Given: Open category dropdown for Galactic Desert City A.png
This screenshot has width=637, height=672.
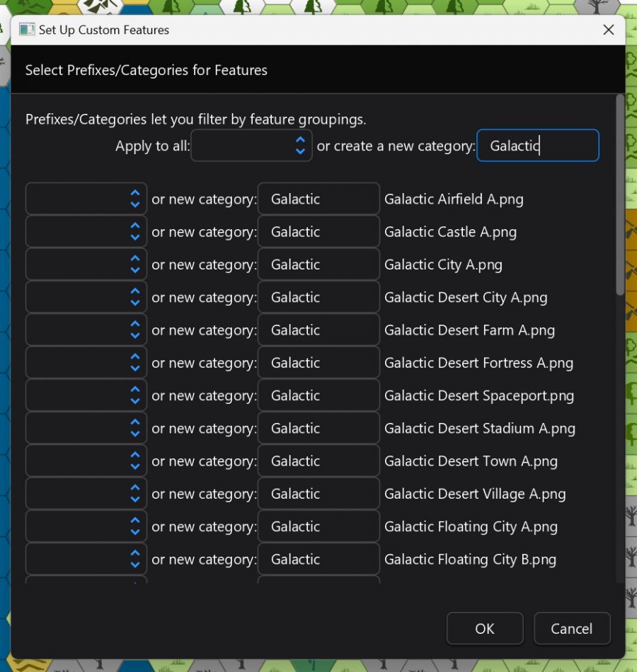Looking at the screenshot, I should pos(85,297).
